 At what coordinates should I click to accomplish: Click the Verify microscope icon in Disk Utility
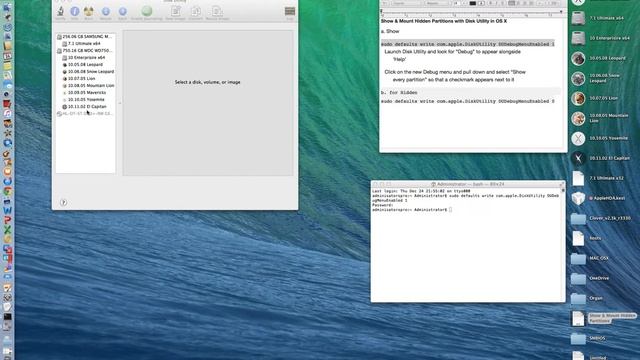pos(60,11)
